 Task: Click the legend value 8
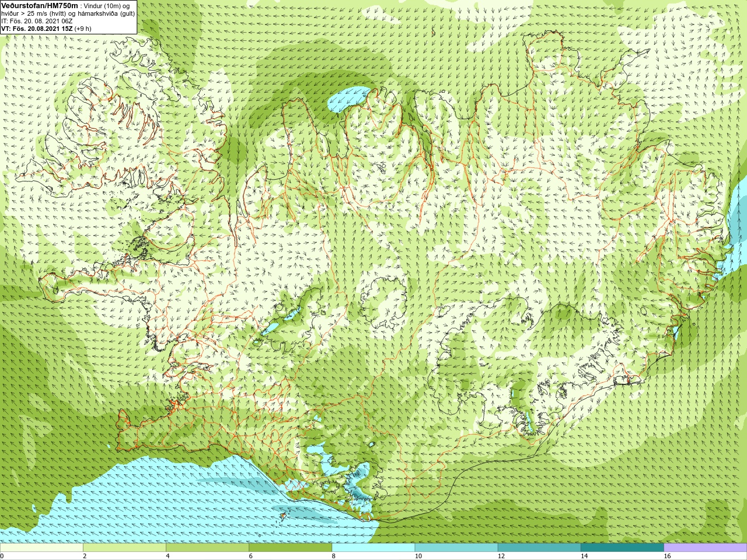[x=334, y=556]
